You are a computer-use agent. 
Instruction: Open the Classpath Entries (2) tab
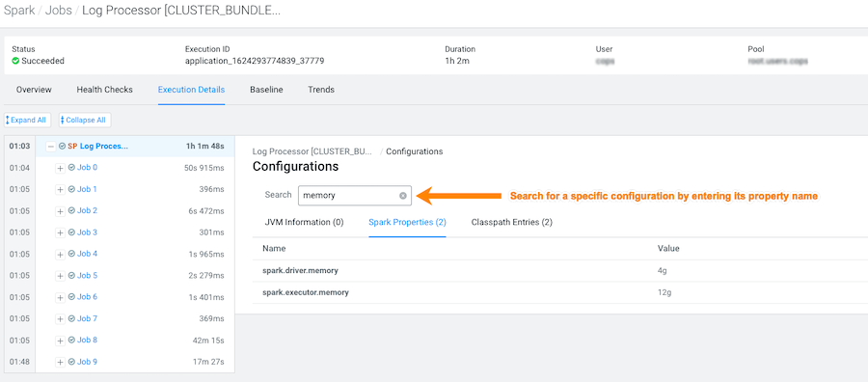(x=512, y=222)
